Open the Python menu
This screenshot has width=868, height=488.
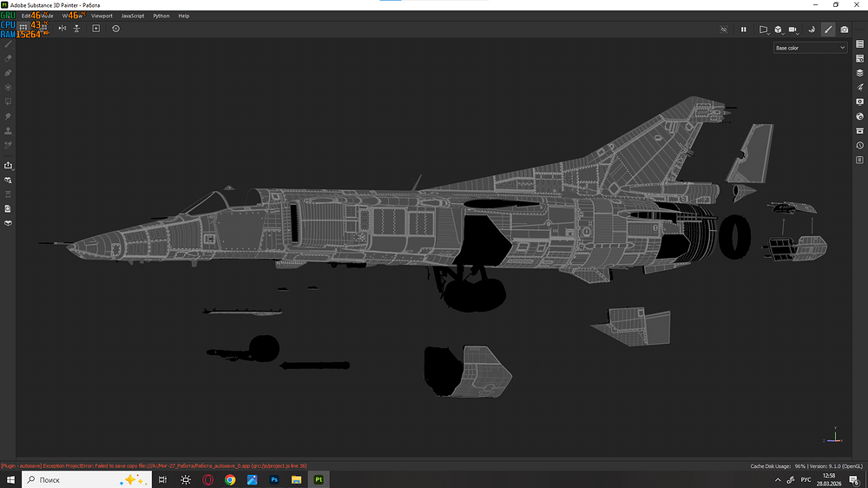pos(161,16)
